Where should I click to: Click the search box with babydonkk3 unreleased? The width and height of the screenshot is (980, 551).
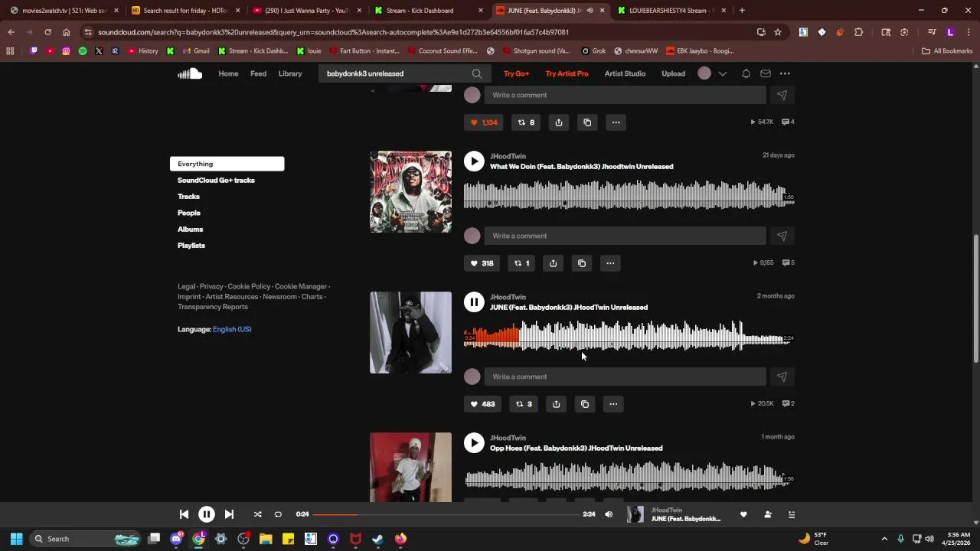pos(397,73)
